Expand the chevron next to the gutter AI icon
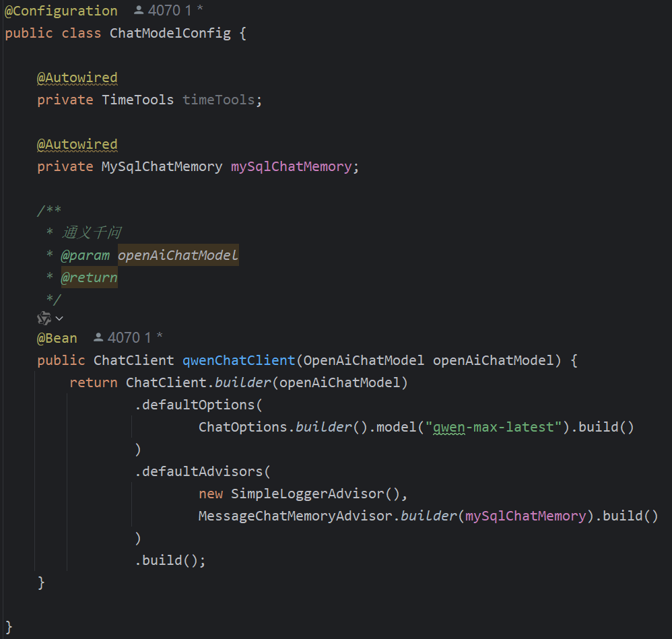The image size is (672, 639). point(58,318)
